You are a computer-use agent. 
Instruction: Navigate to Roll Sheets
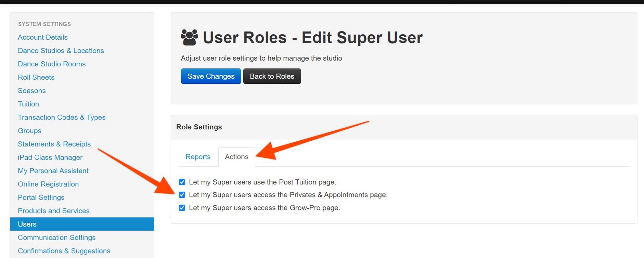click(x=36, y=77)
